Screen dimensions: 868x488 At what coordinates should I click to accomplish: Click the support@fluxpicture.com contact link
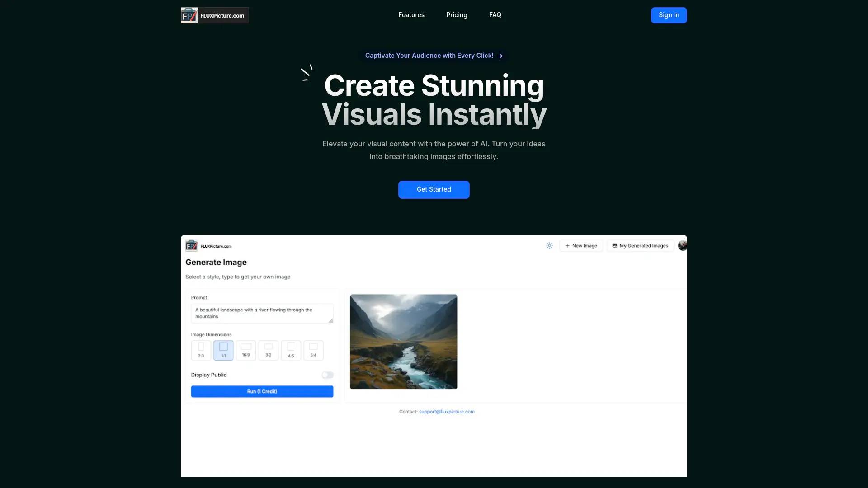pos(446,411)
